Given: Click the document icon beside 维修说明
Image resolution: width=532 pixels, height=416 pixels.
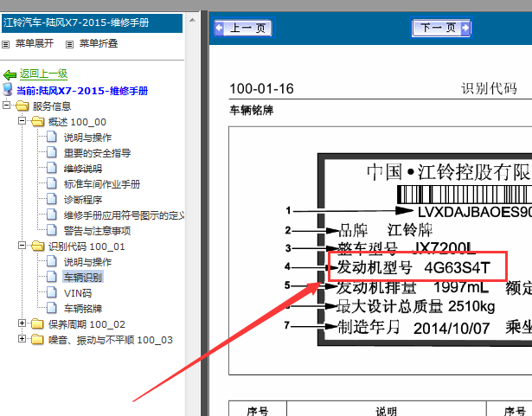Looking at the screenshot, I should pyautogui.click(x=52, y=168).
